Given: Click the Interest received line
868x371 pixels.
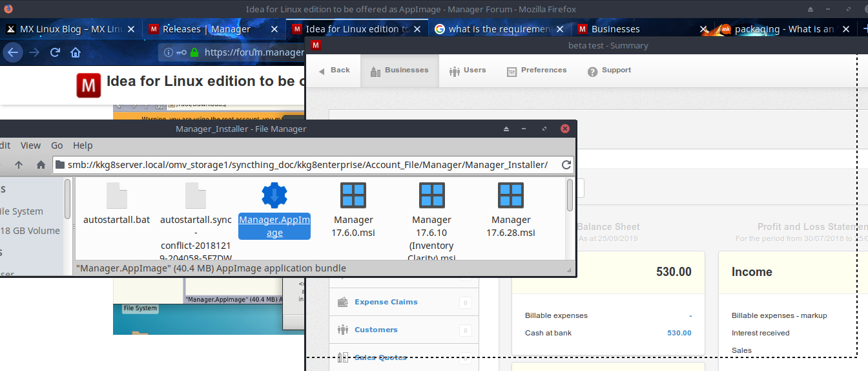Looking at the screenshot, I should 760,333.
